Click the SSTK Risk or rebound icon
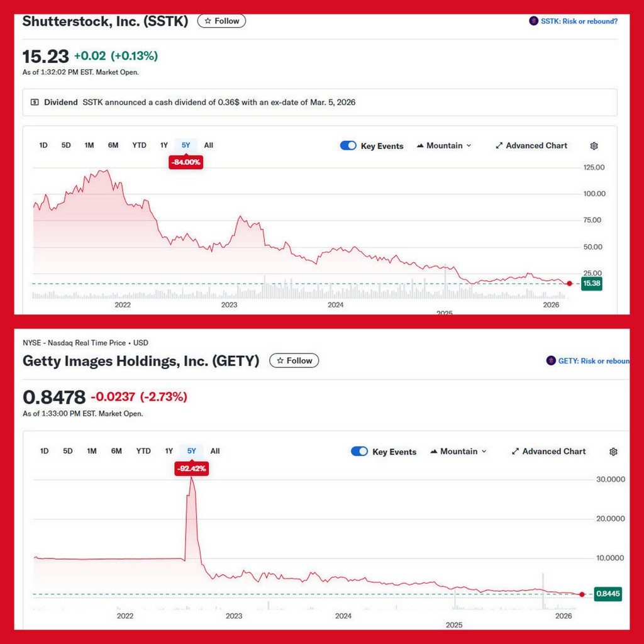 [534, 21]
